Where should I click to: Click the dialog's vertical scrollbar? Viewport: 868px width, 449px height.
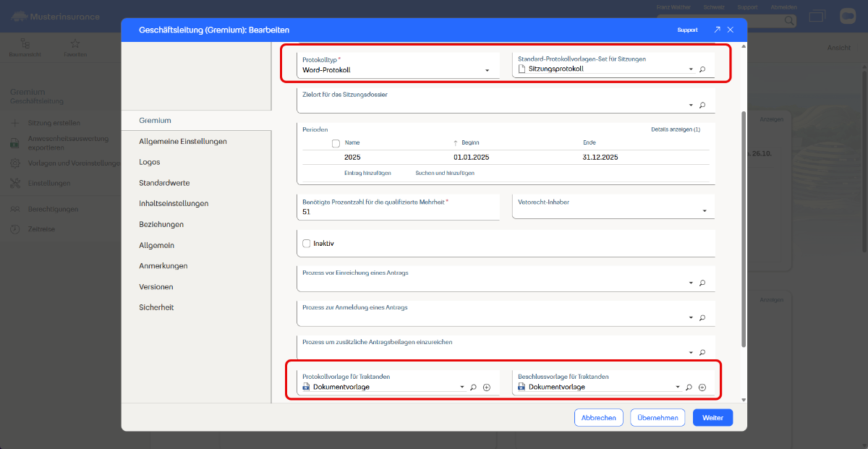[744, 228]
